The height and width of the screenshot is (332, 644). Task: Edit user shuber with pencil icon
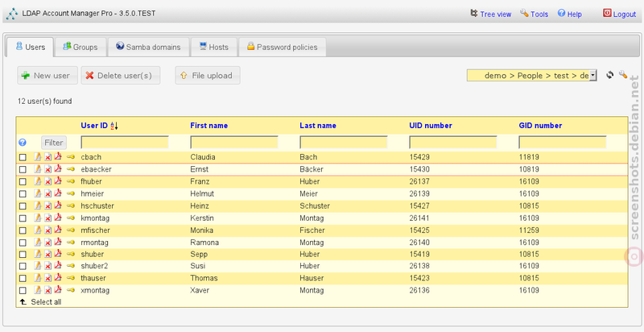tap(37, 254)
